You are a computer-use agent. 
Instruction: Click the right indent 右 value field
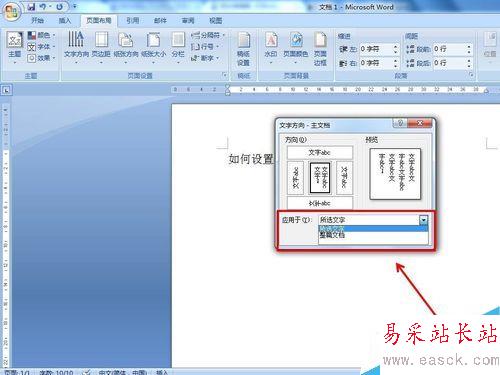tap(376, 63)
